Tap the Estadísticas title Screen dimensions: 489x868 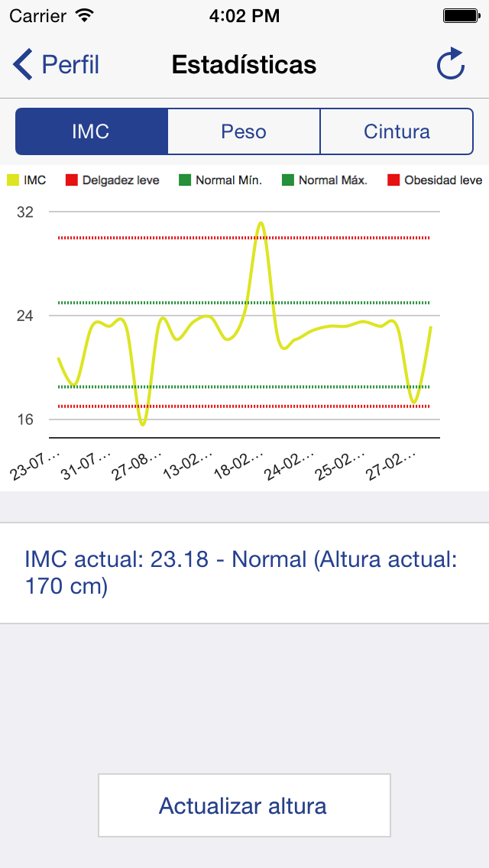click(x=244, y=64)
